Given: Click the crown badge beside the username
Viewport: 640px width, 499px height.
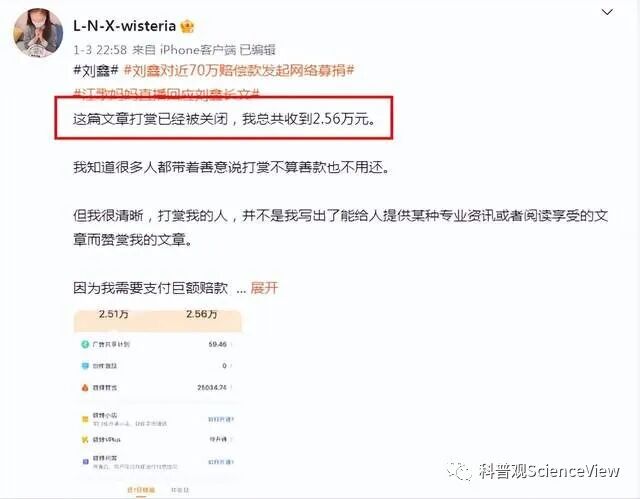Looking at the screenshot, I should (x=187, y=26).
